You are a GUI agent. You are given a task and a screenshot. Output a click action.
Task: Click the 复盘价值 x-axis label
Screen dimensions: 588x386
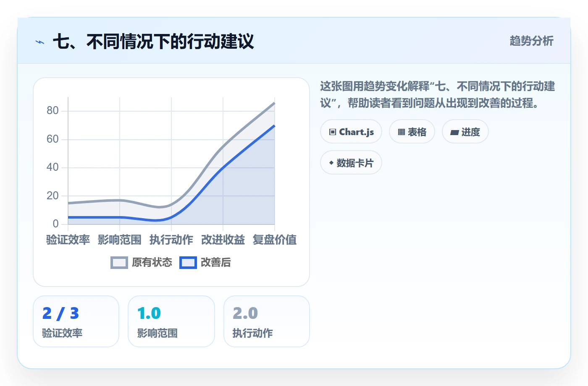pyautogui.click(x=275, y=240)
